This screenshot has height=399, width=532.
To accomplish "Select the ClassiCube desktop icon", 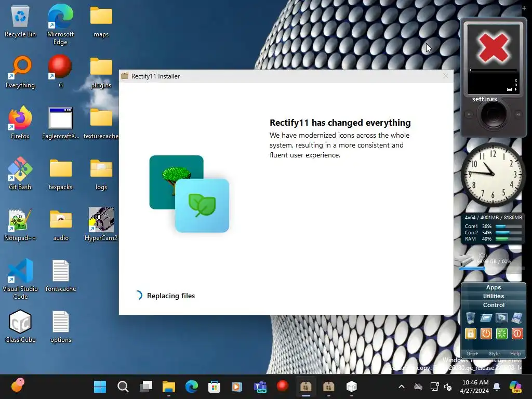I will (20, 326).
